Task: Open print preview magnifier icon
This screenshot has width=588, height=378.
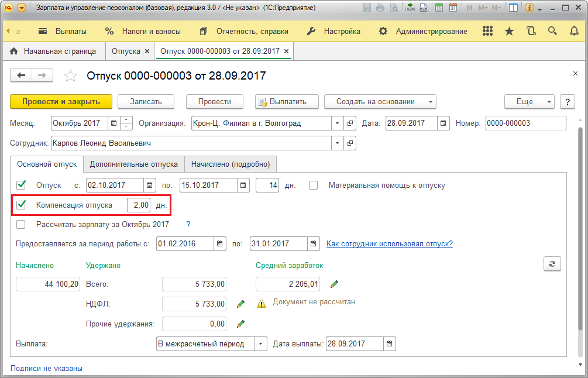Action: click(394, 8)
